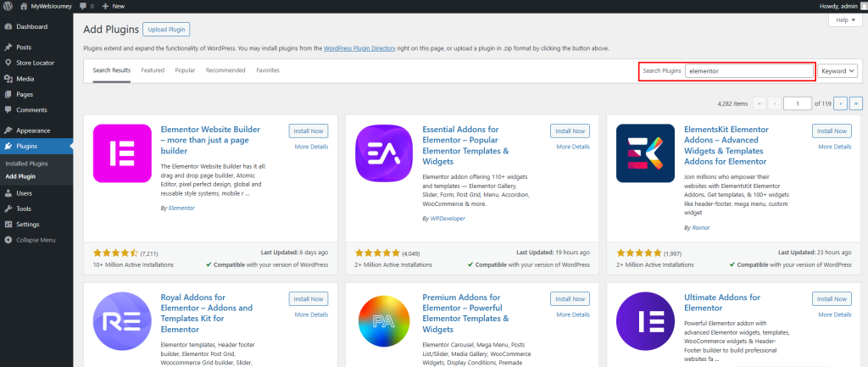The image size is (868, 367).
Task: Open the New content menu
Action: point(113,6)
